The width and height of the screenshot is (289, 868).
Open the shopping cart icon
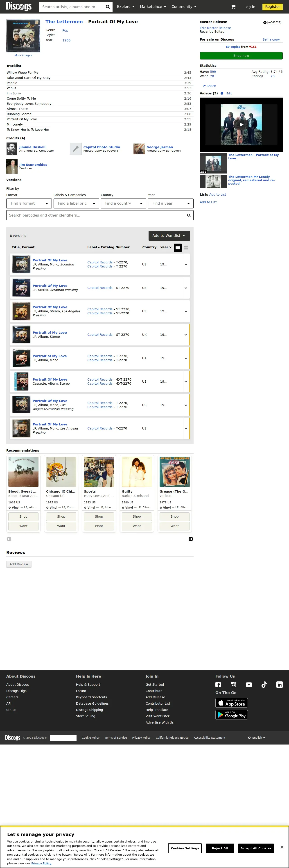coord(233,7)
